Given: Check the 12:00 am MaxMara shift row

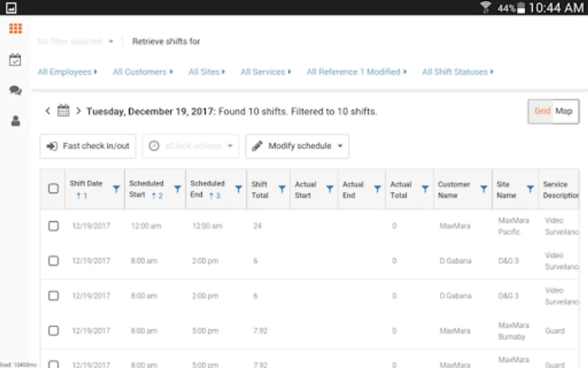Looking at the screenshot, I should tap(53, 226).
